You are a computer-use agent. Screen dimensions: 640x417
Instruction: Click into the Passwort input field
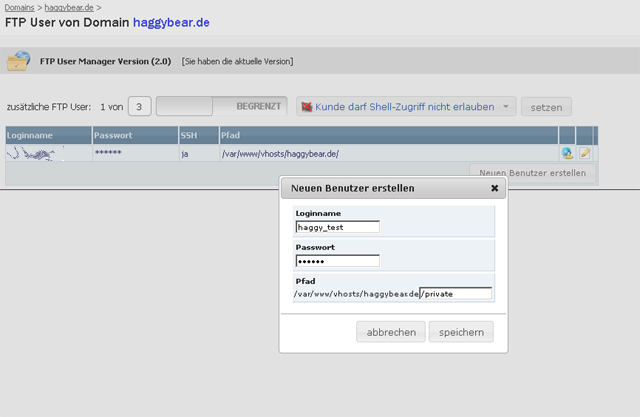click(337, 261)
